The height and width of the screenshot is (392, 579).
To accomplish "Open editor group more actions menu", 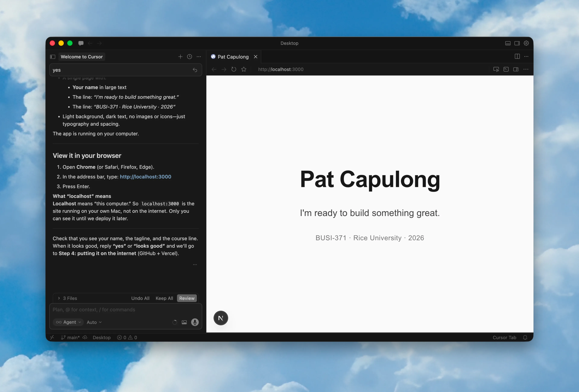I will [x=526, y=57].
